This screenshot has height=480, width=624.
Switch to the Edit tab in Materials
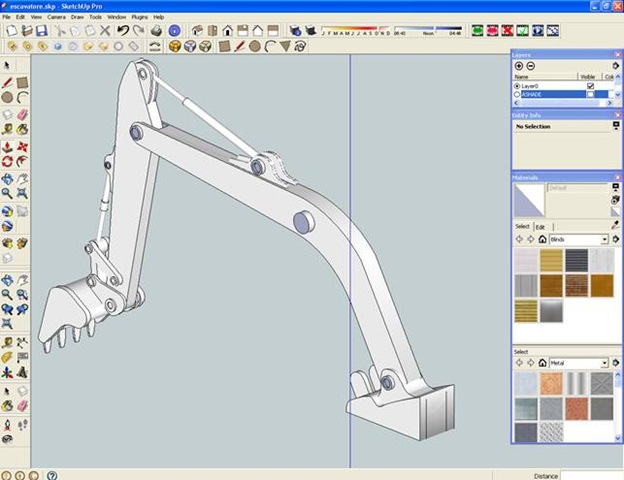point(541,227)
